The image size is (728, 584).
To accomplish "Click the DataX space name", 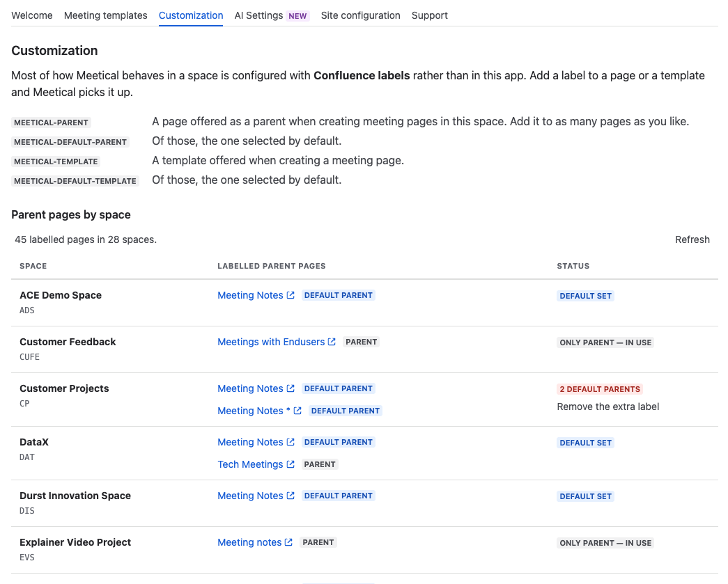I will (34, 442).
